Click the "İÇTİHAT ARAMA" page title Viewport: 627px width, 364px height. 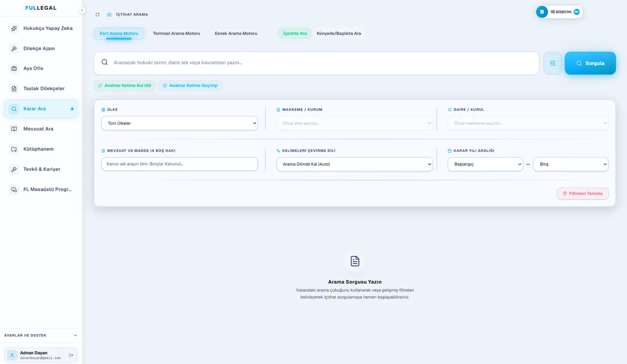coord(132,15)
